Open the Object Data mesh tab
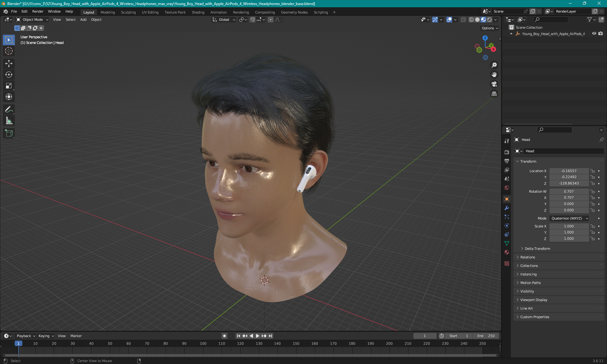The height and width of the screenshot is (364, 607). coord(507,243)
